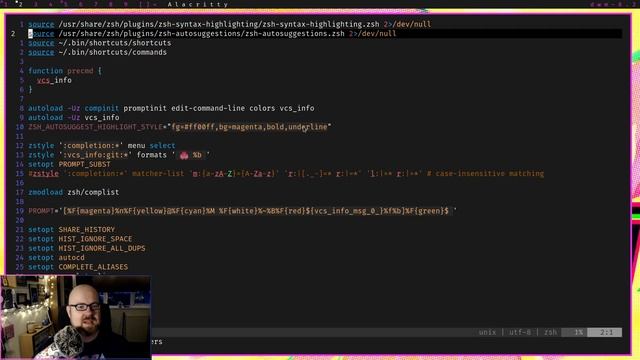640x360 pixels.
Task: Click 'promptinit' on the autoload line
Action: point(145,108)
